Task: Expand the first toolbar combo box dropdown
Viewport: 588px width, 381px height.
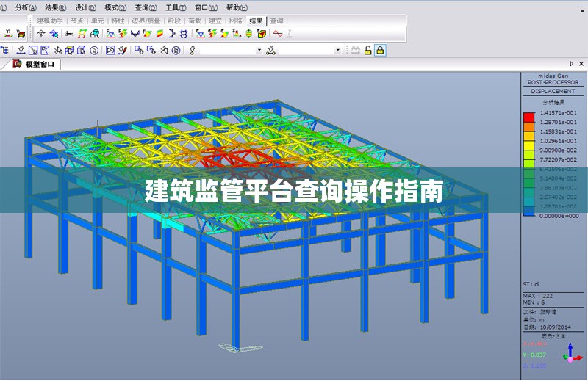Action: (259, 50)
